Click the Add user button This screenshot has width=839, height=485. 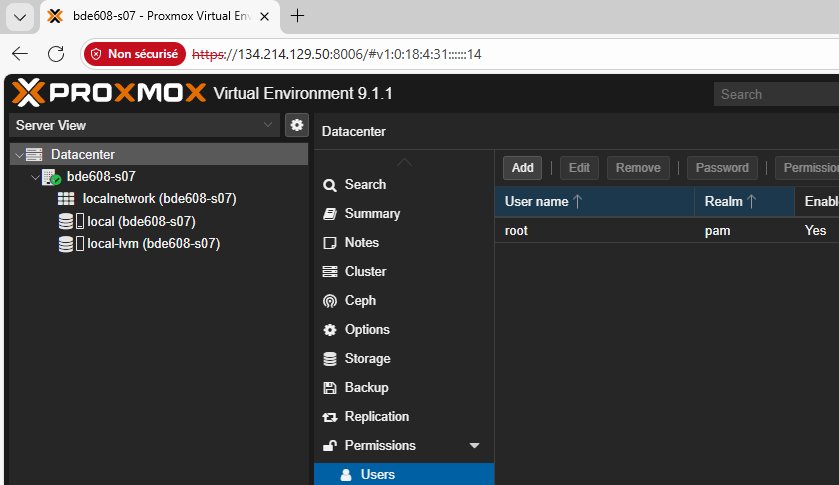click(523, 168)
